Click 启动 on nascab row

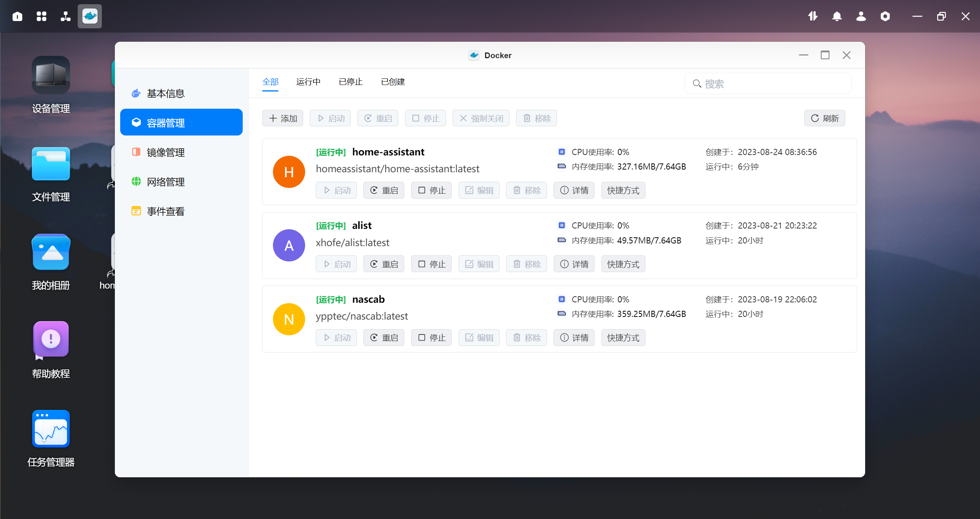336,338
